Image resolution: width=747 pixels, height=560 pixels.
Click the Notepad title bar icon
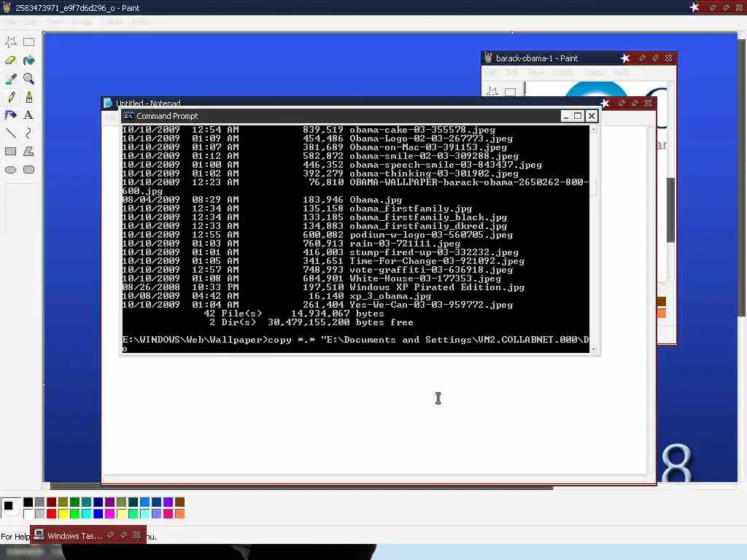108,102
